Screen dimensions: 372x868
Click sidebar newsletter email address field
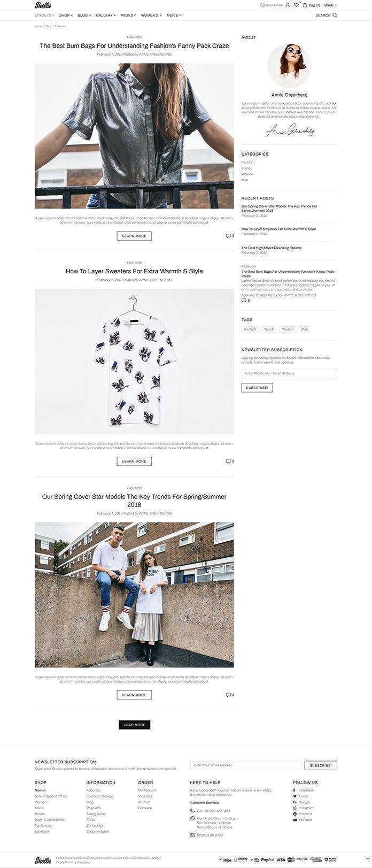(289, 373)
